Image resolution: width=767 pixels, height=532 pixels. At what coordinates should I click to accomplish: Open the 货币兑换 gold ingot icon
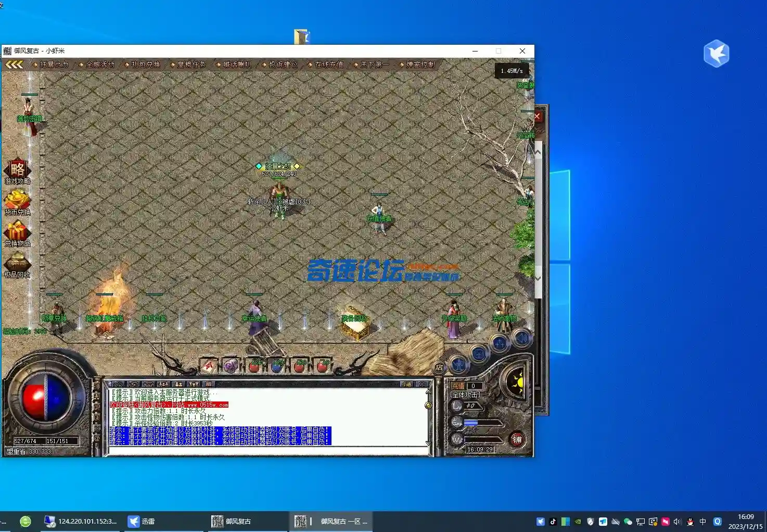17,202
